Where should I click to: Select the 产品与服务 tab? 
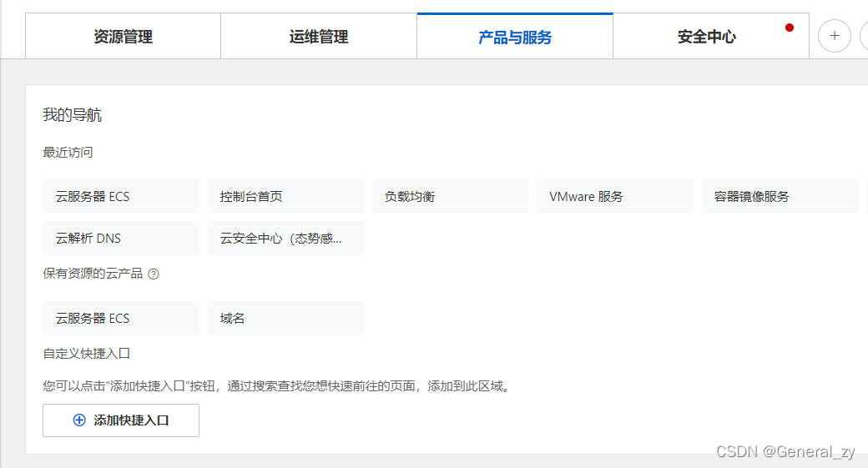pyautogui.click(x=515, y=37)
